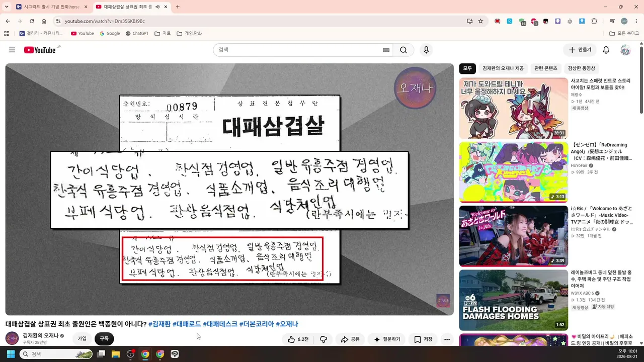
Task: Open i☆Ris Welcome to あざとさワールド thumbnail
Action: (x=513, y=236)
